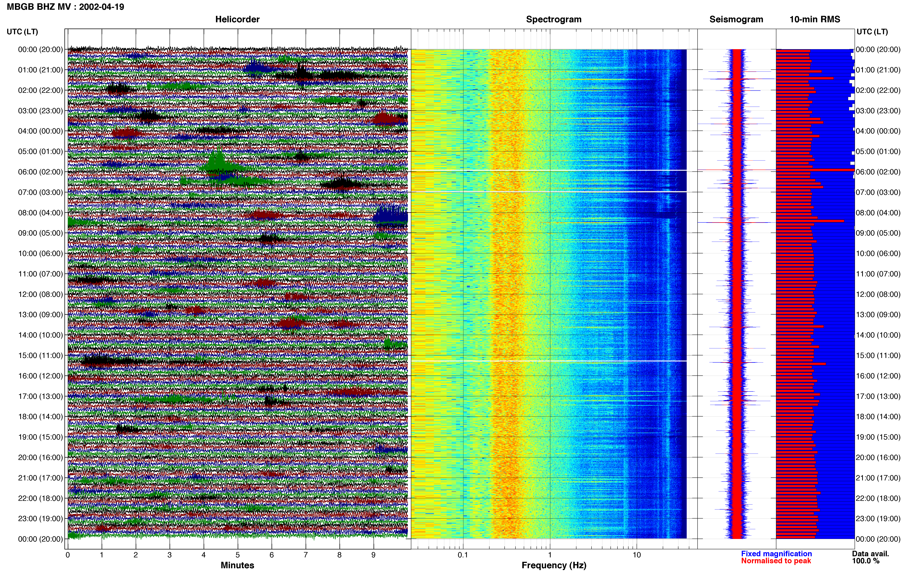Viewport: 924px width, 578px height.
Task: Click the right 'UTC (LT)' axis label
Action: click(x=872, y=32)
